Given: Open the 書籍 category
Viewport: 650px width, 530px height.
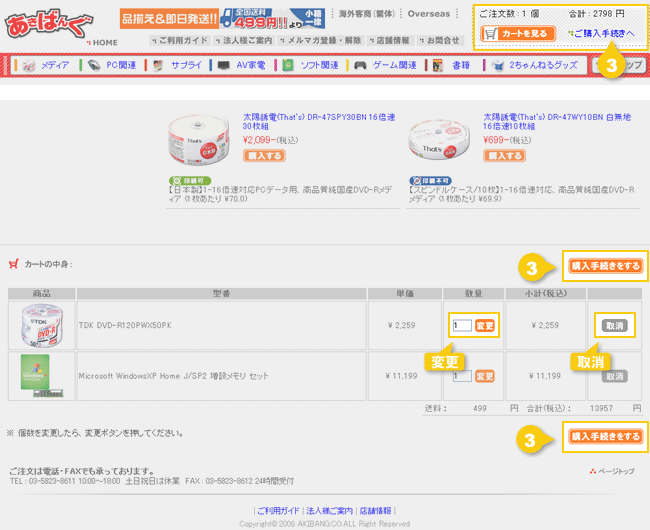Looking at the screenshot, I should click(x=461, y=65).
